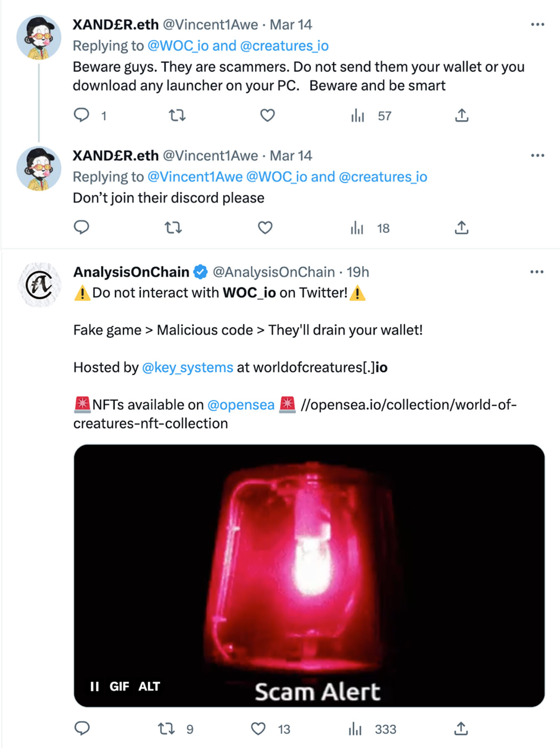
Task: Reply to the AnalysisOnChain scam alert post
Action: [x=82, y=728]
